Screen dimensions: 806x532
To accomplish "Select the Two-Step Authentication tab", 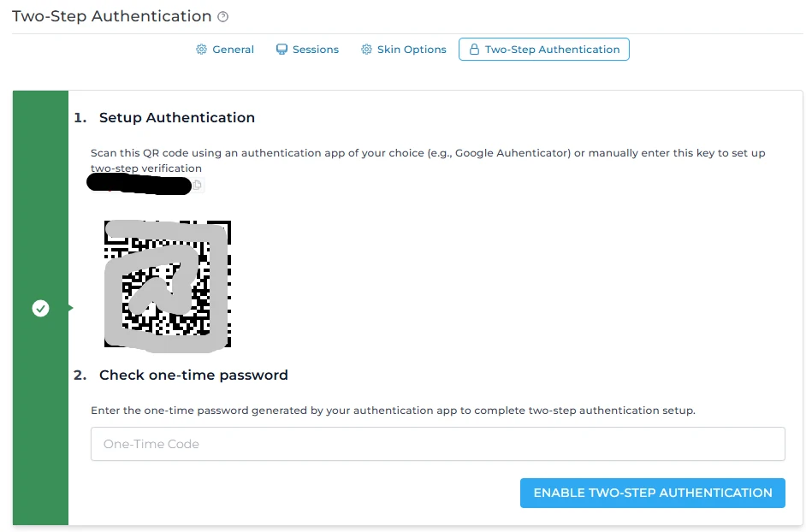I will (x=552, y=50).
